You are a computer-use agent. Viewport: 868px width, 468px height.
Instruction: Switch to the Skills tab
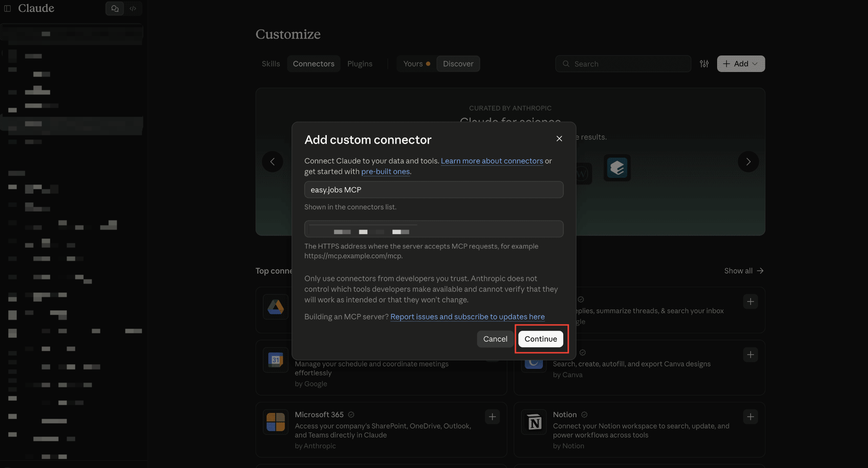(x=271, y=64)
